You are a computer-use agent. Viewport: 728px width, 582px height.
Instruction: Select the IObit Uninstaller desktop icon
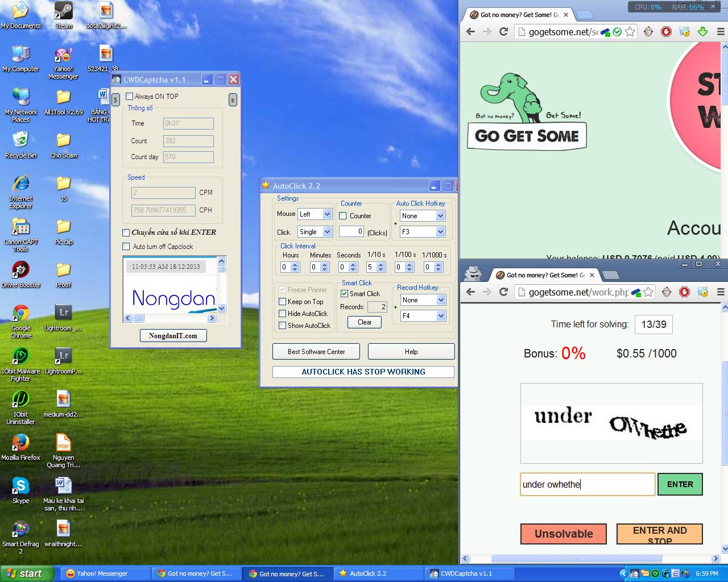20,408
